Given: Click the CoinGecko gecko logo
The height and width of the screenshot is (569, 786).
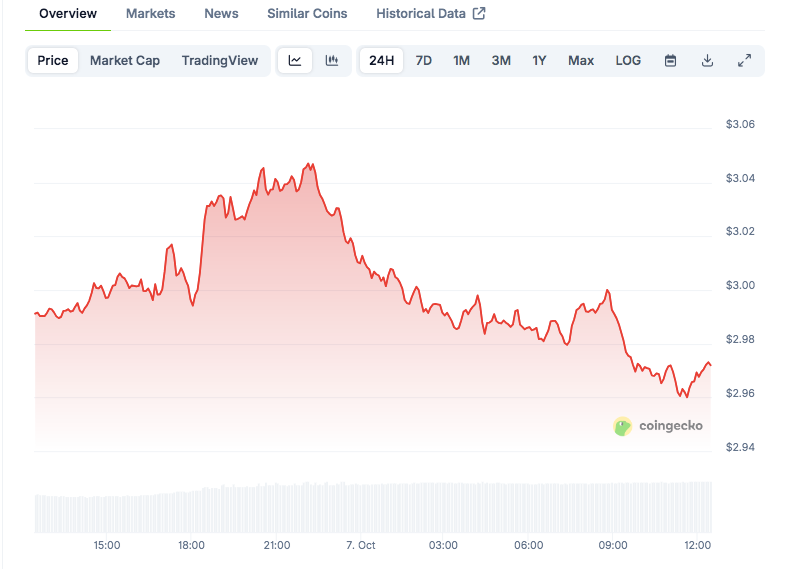Looking at the screenshot, I should [622, 426].
